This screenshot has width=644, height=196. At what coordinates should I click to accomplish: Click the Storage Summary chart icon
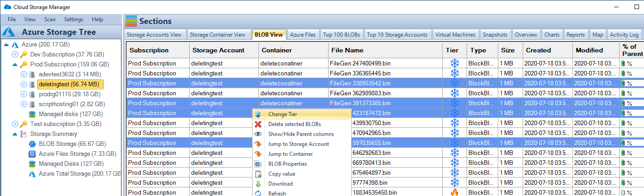[x=24, y=134]
